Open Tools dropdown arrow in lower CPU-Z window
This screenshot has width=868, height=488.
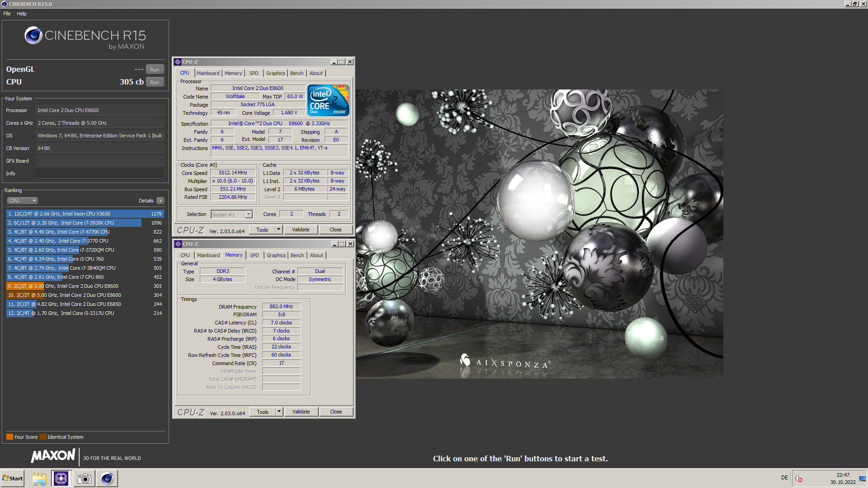pyautogui.click(x=279, y=412)
